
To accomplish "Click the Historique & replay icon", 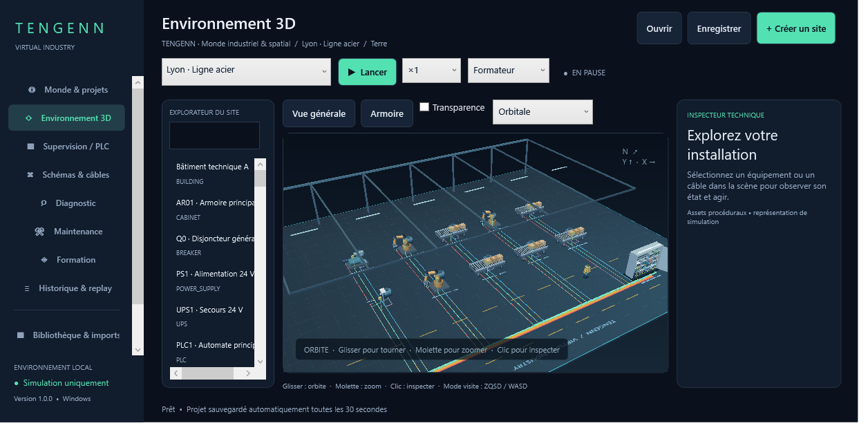I will [x=27, y=288].
